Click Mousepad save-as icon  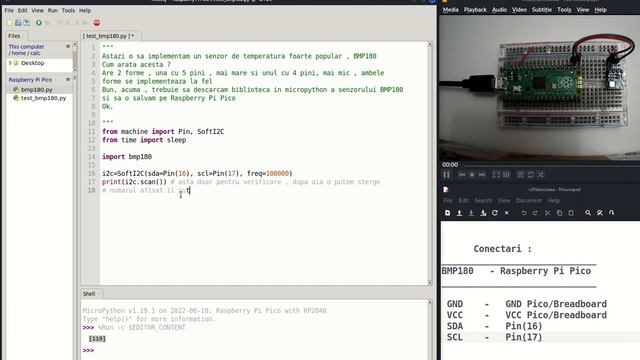point(483,213)
